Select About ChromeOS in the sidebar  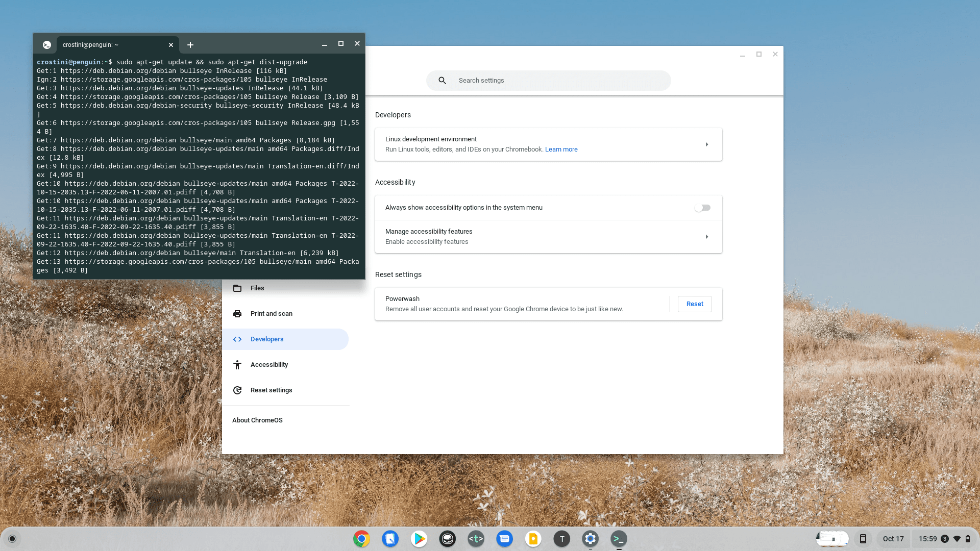click(x=257, y=420)
